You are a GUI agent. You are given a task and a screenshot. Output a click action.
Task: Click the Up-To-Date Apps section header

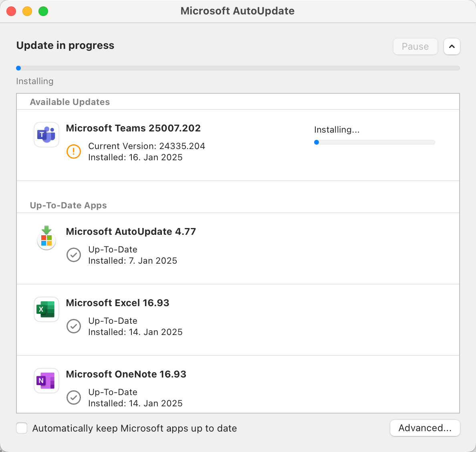(68, 205)
